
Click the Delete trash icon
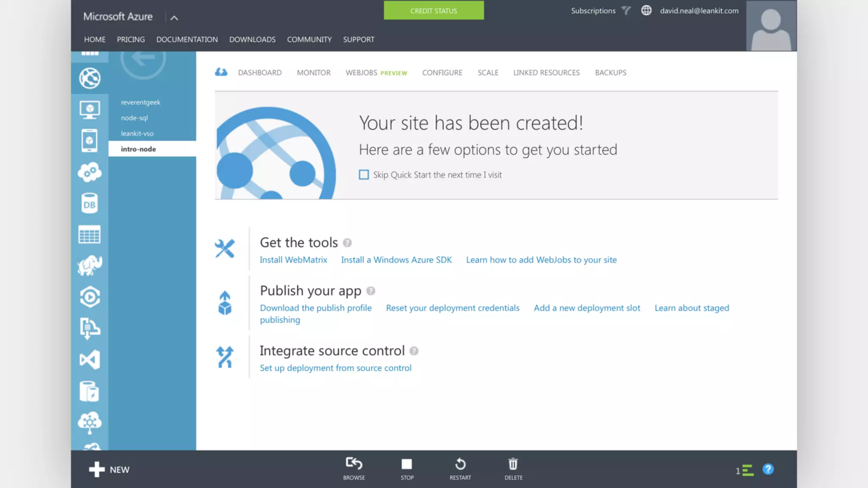point(513,464)
